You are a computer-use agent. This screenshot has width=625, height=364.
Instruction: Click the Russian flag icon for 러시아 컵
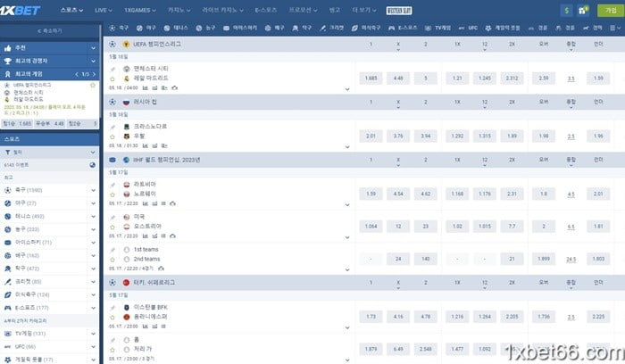(x=126, y=103)
